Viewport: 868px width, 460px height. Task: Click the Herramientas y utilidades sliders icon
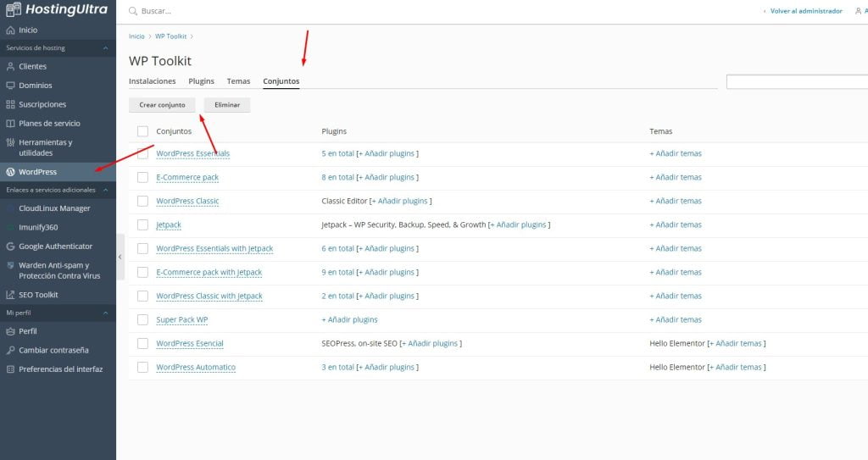(10, 142)
